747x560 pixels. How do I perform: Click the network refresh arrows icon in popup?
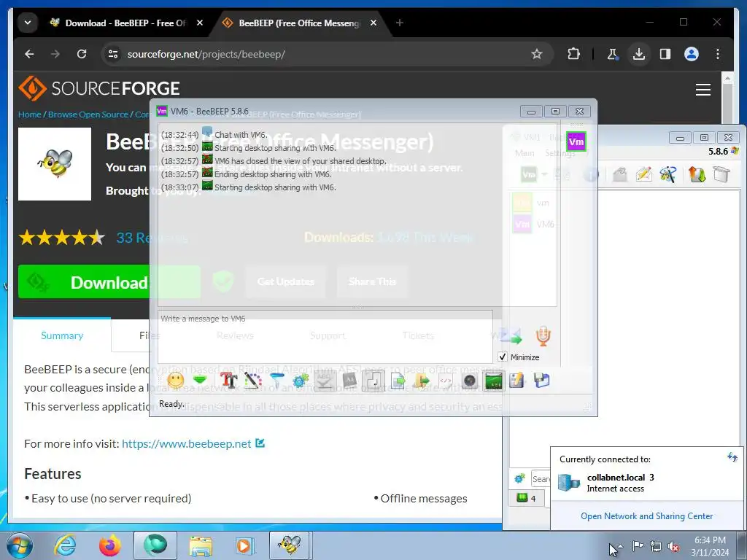click(732, 457)
